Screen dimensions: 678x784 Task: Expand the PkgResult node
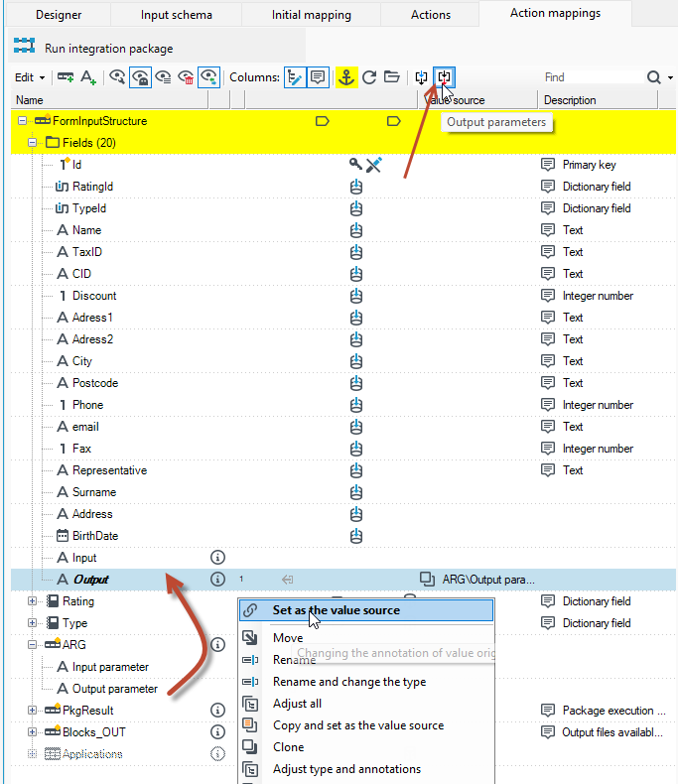(32, 710)
